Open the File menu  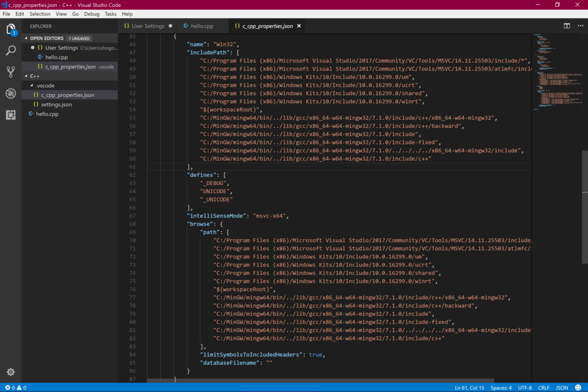[x=6, y=14]
